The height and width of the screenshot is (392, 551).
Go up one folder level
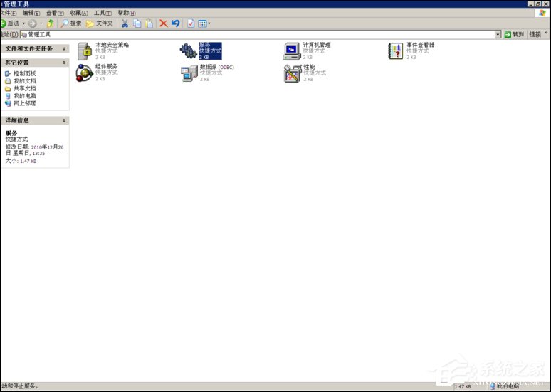pyautogui.click(x=50, y=23)
